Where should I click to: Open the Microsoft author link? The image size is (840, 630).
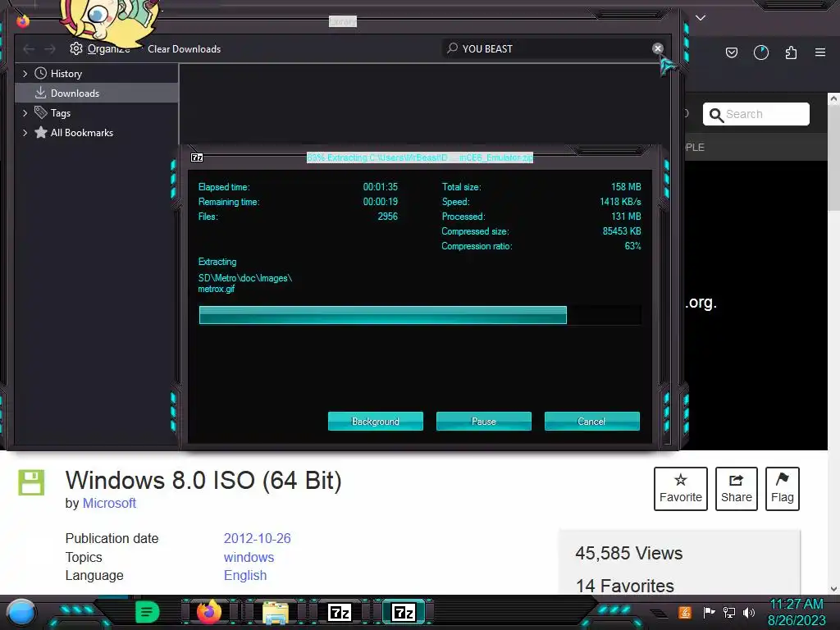[x=109, y=503]
